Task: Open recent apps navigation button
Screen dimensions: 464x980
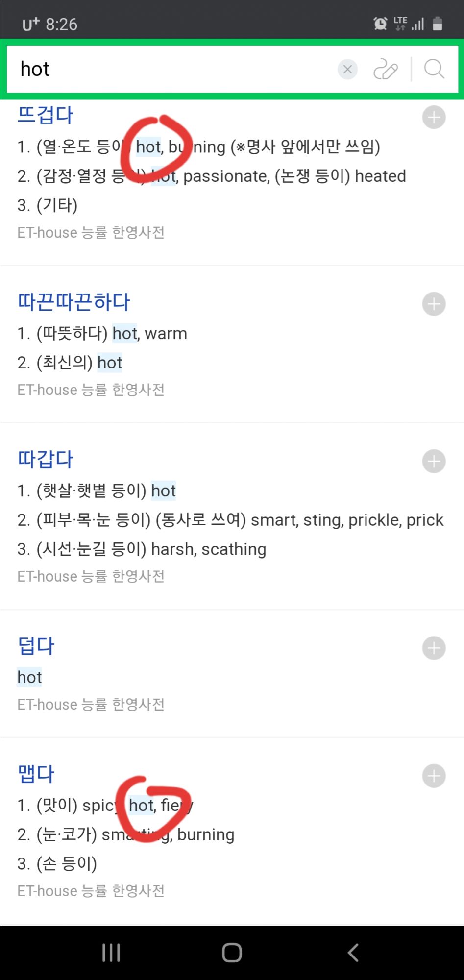Action: (111, 953)
